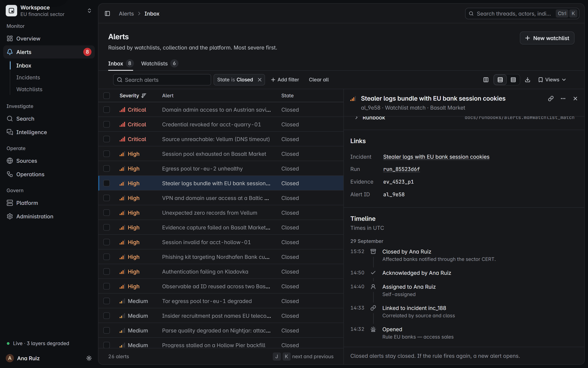Check the Domain admin access alert row
The width and height of the screenshot is (588, 368).
[106, 110]
